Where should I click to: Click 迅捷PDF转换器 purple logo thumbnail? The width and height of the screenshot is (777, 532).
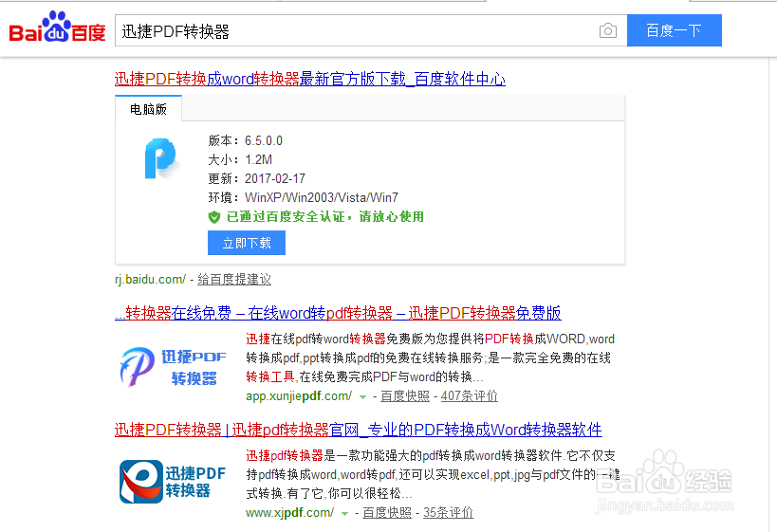coord(173,367)
